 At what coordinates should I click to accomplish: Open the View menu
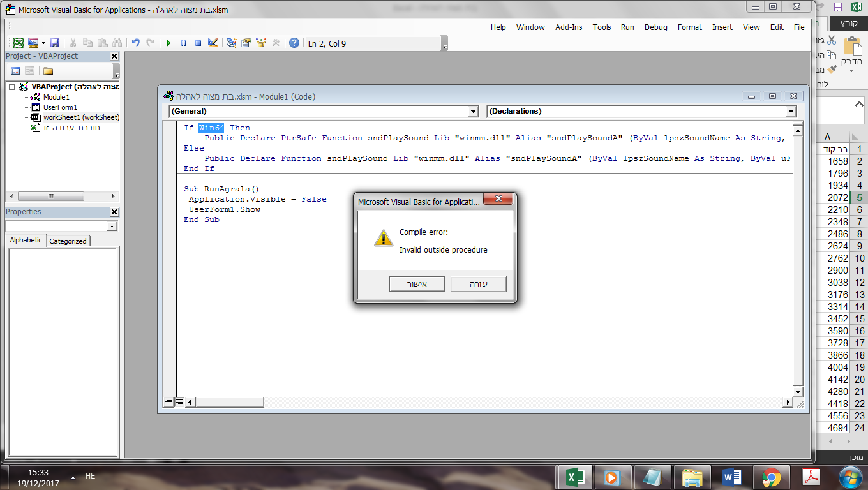point(751,27)
